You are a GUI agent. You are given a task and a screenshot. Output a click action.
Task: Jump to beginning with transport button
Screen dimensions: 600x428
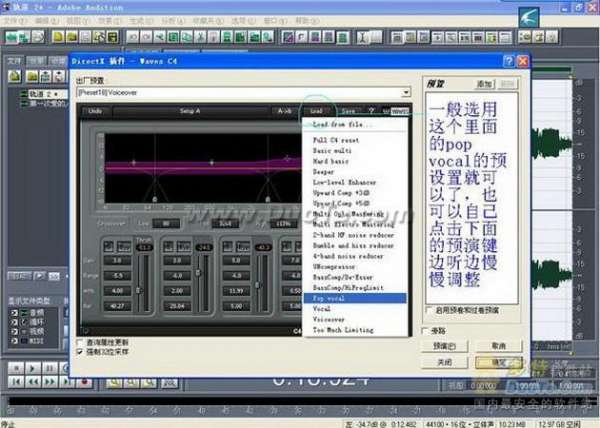(16, 382)
